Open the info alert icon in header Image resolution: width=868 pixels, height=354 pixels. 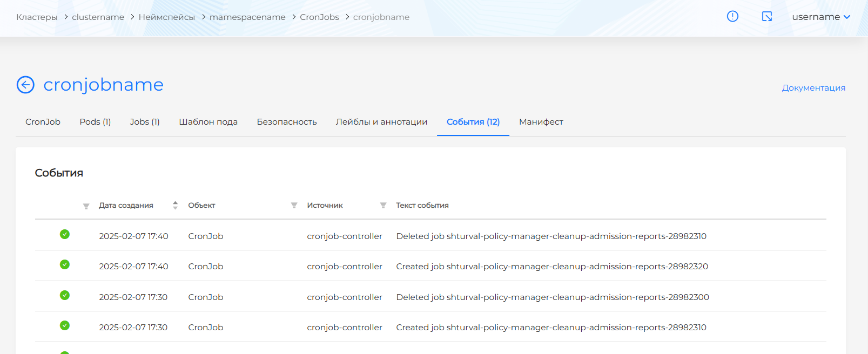(x=732, y=16)
